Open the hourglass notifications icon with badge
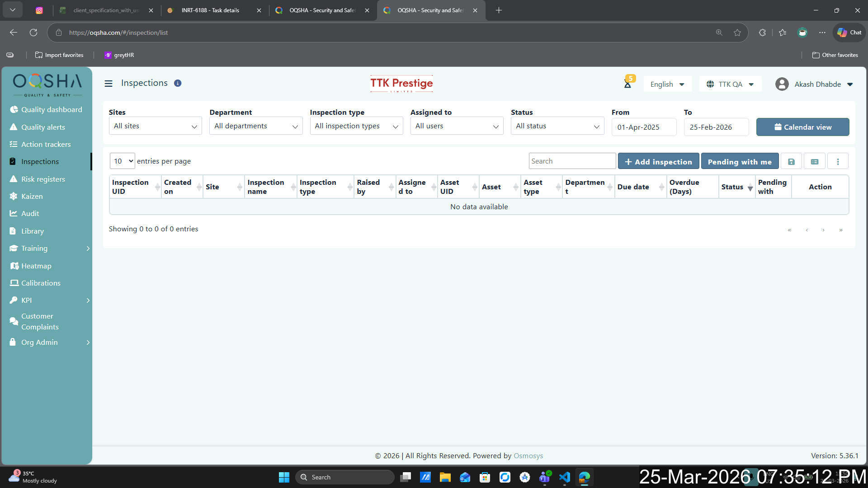Image resolution: width=868 pixels, height=488 pixels. tap(627, 84)
